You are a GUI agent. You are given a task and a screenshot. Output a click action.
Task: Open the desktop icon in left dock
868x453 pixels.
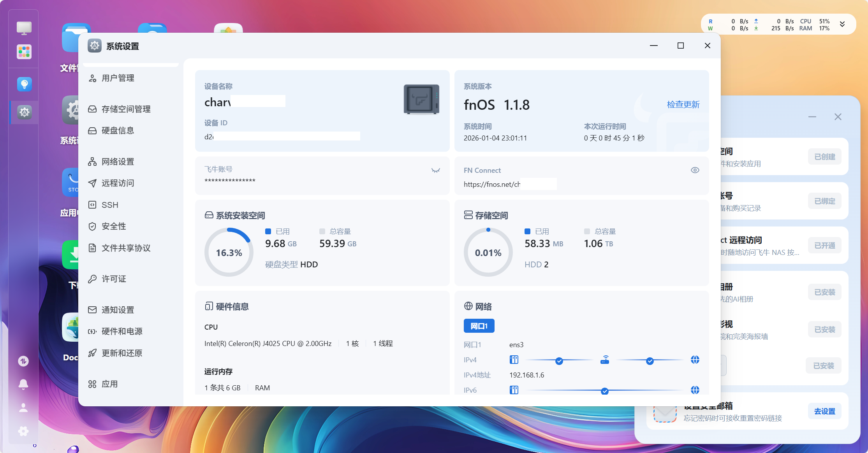coord(24,28)
